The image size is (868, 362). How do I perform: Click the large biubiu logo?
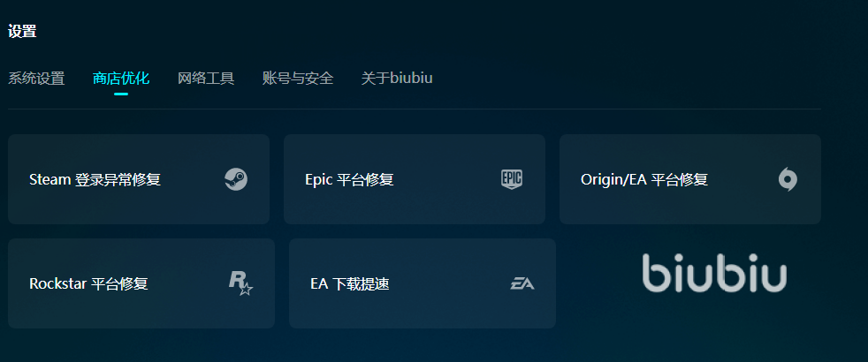click(714, 274)
